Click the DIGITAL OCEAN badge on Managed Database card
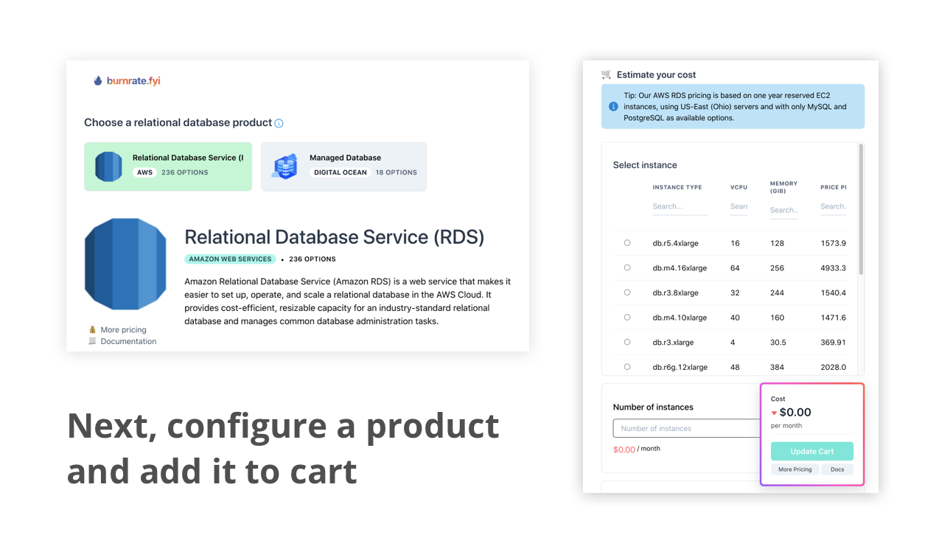The image size is (936, 560). [x=340, y=172]
